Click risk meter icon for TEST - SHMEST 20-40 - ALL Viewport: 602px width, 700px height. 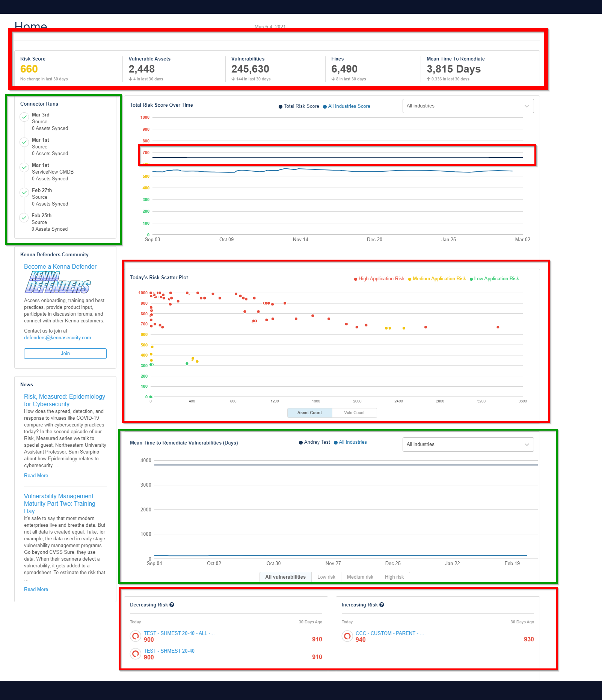(x=136, y=636)
